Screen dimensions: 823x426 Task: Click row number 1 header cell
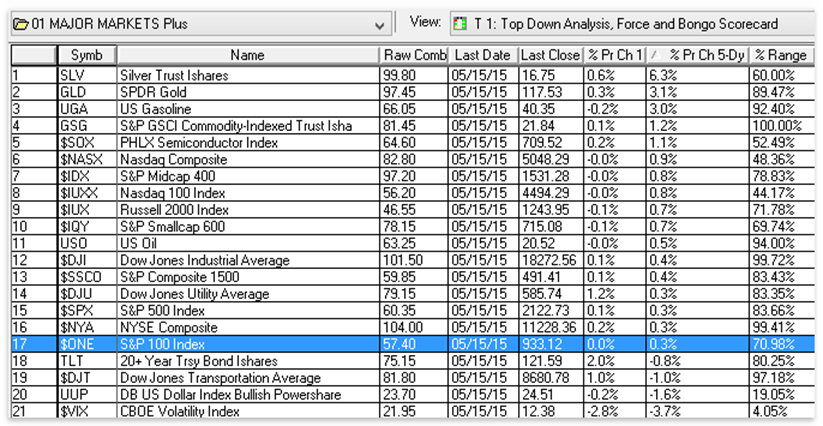pyautogui.click(x=34, y=76)
